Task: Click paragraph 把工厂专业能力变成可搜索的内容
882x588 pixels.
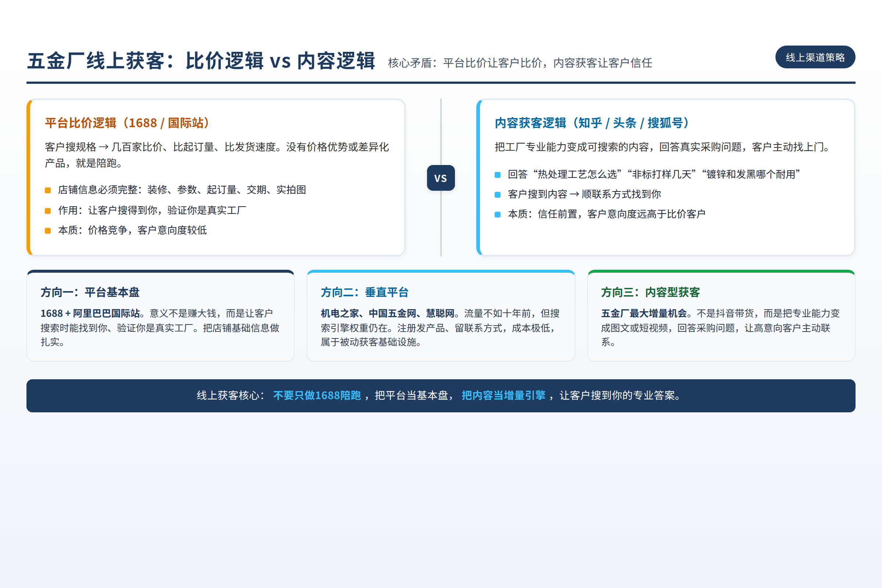Action: pos(663,147)
